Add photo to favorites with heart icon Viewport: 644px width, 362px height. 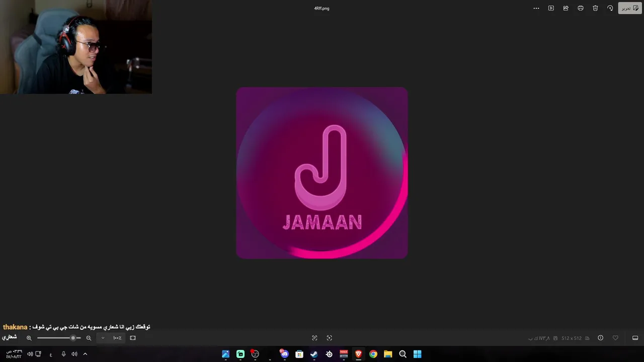tap(615, 338)
